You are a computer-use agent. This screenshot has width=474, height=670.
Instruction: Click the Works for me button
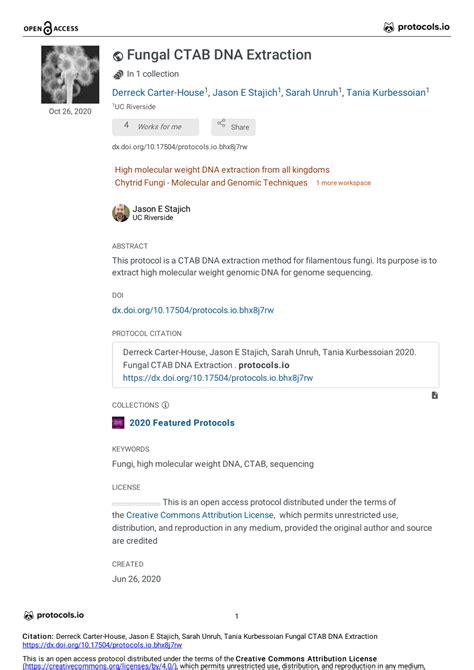click(x=156, y=127)
